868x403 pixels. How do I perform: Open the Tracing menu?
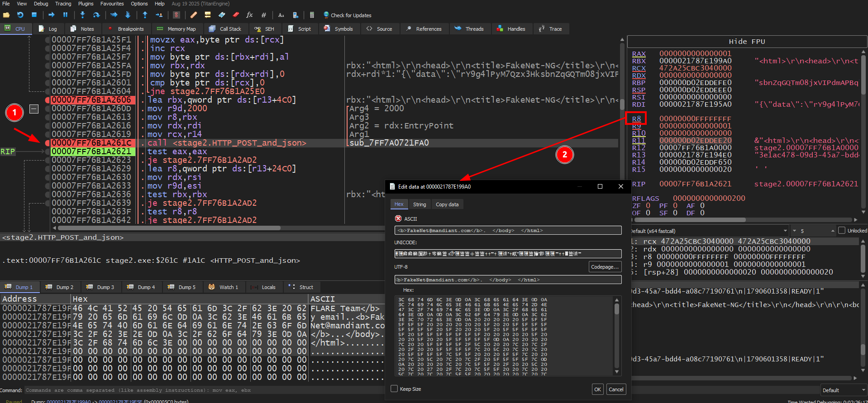pyautogui.click(x=63, y=4)
